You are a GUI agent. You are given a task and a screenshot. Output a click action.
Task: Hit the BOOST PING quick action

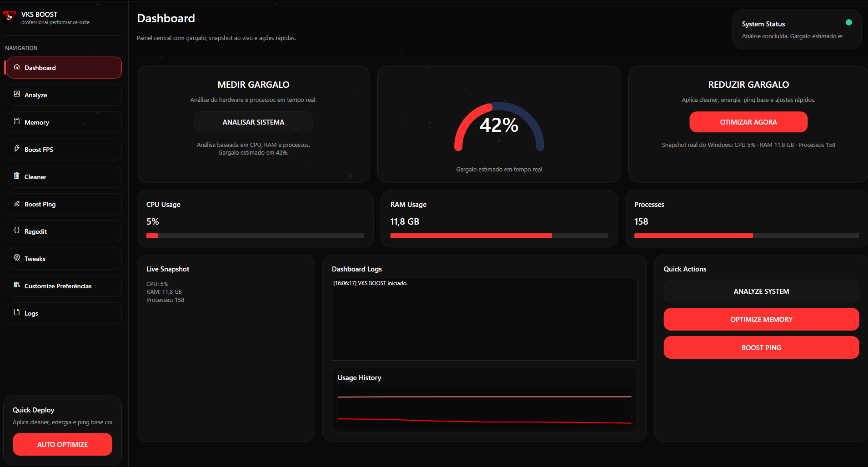(x=761, y=348)
